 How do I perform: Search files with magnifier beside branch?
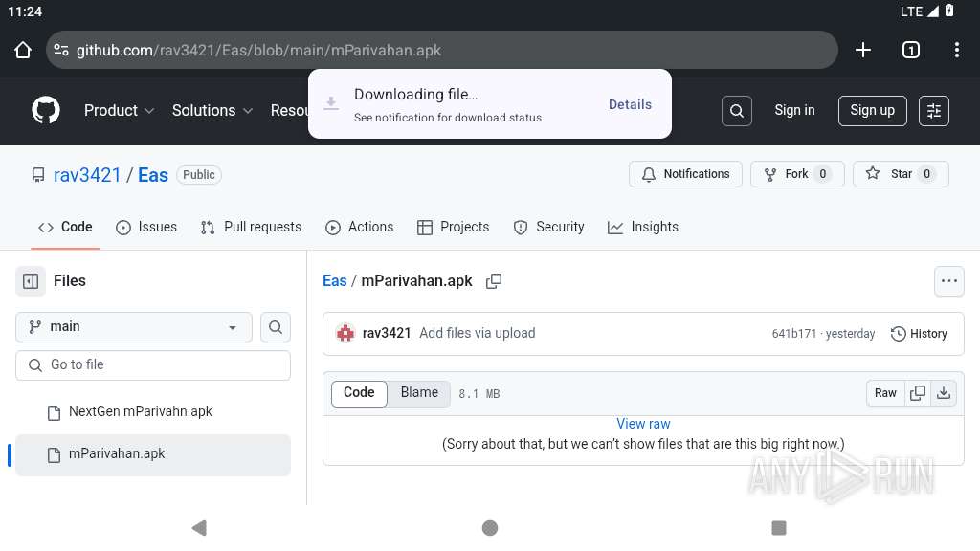(x=276, y=327)
